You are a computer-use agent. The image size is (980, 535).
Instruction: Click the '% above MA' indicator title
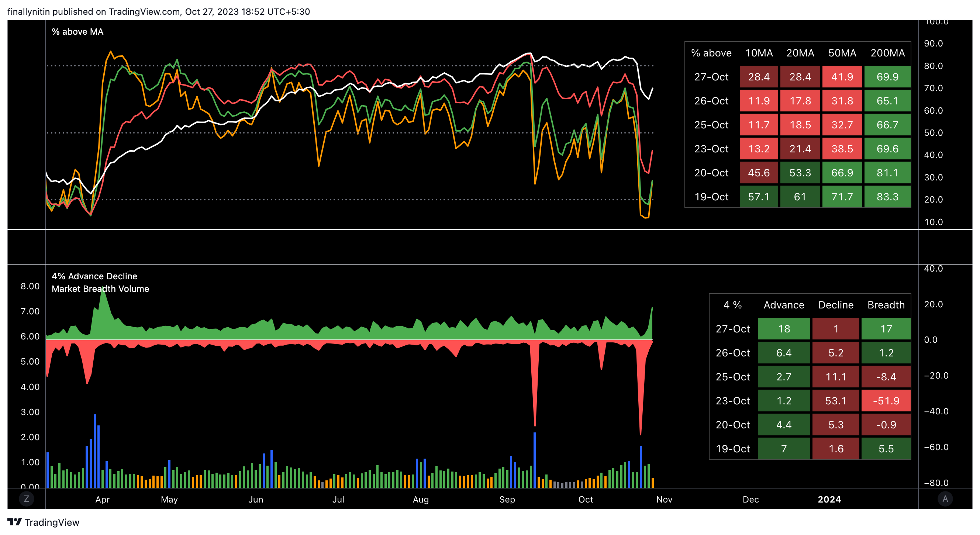(x=77, y=32)
